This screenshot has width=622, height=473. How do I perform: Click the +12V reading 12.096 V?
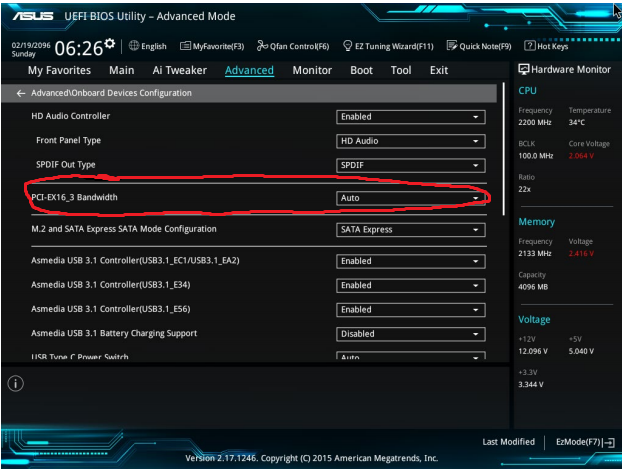pos(533,351)
